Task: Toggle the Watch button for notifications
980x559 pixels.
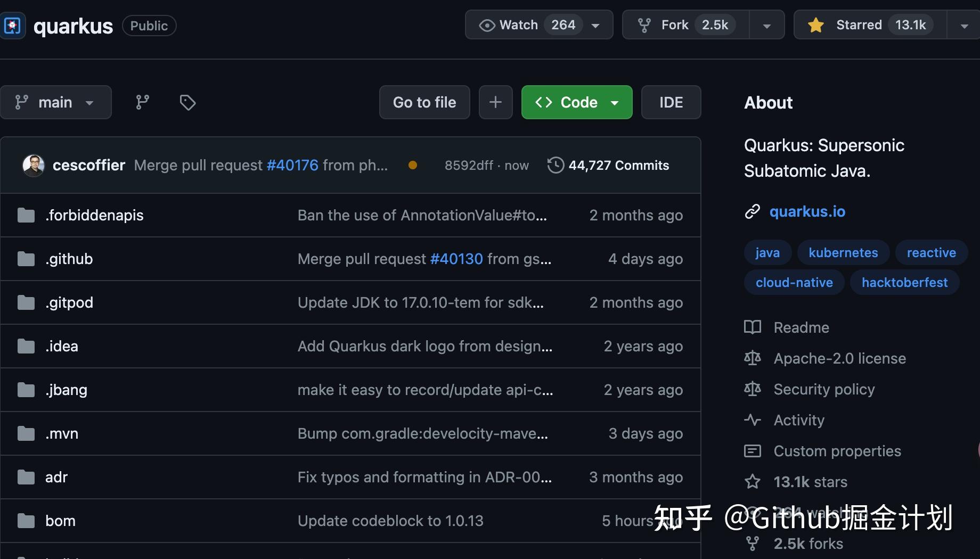Action: pyautogui.click(x=539, y=25)
